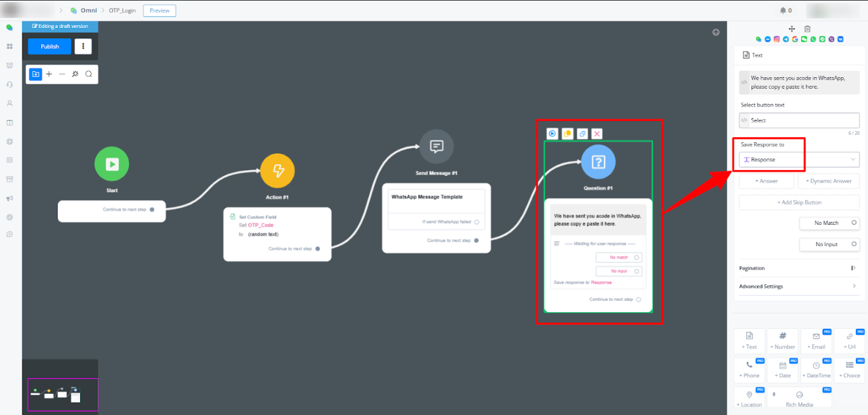Viewport: 868px width, 415px height.
Task: Click the Omni breadcrumb item
Action: pyautogui.click(x=89, y=11)
